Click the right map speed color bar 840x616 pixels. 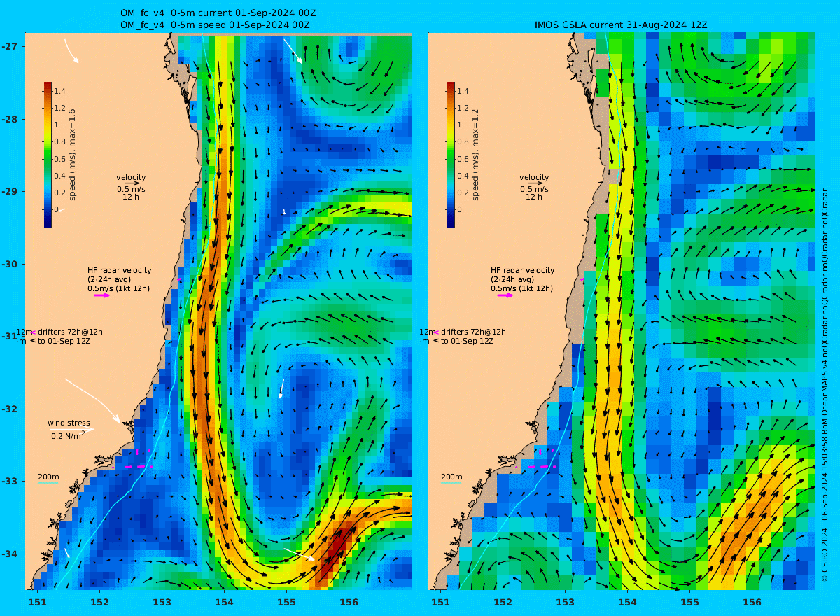coord(451,155)
